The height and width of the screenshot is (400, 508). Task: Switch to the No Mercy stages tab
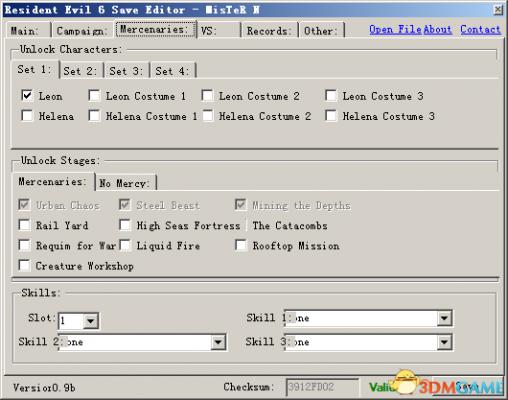[x=125, y=183]
